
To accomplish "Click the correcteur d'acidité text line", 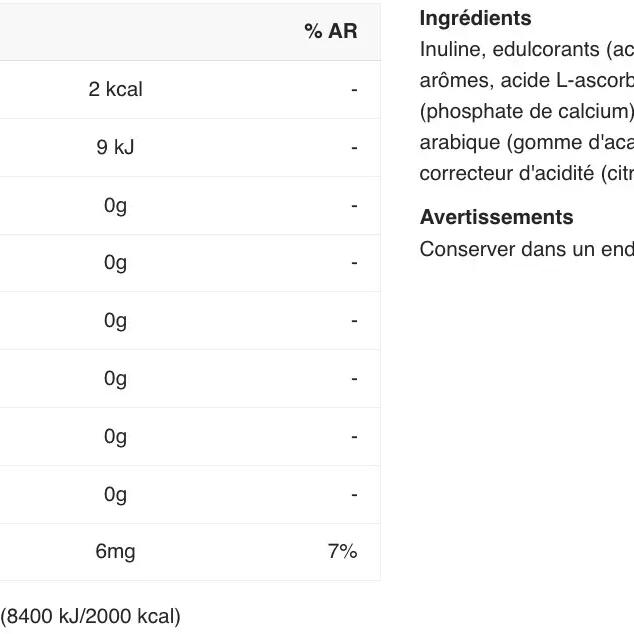I will (526, 173).
